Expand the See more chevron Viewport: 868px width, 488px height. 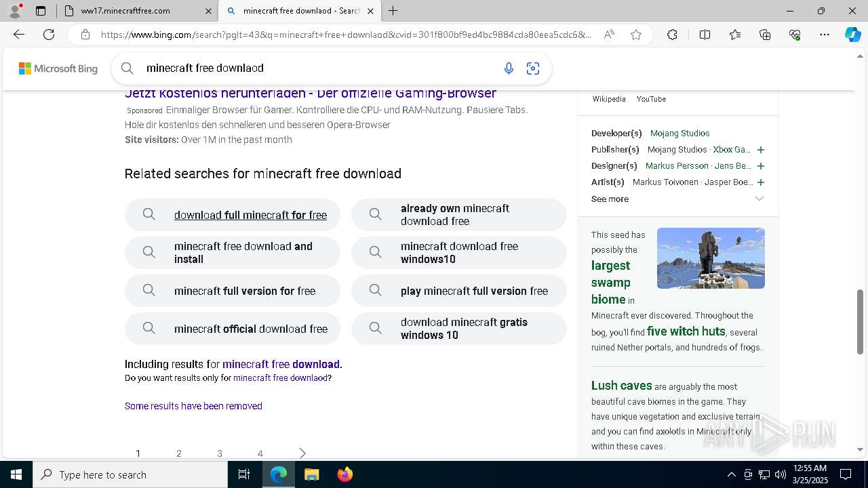click(759, 199)
